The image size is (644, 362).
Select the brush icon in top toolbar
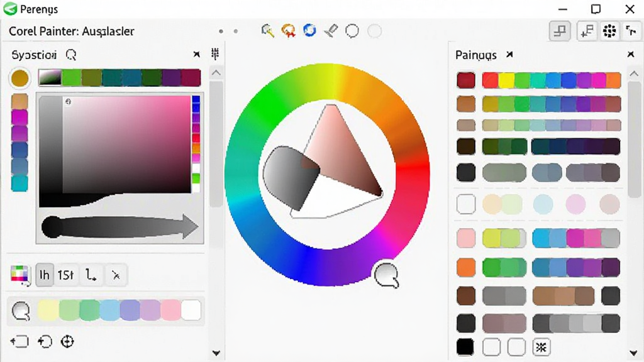331,31
